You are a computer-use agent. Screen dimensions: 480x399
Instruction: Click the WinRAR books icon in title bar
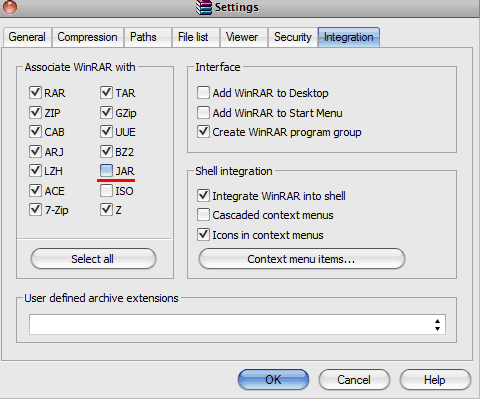click(204, 7)
